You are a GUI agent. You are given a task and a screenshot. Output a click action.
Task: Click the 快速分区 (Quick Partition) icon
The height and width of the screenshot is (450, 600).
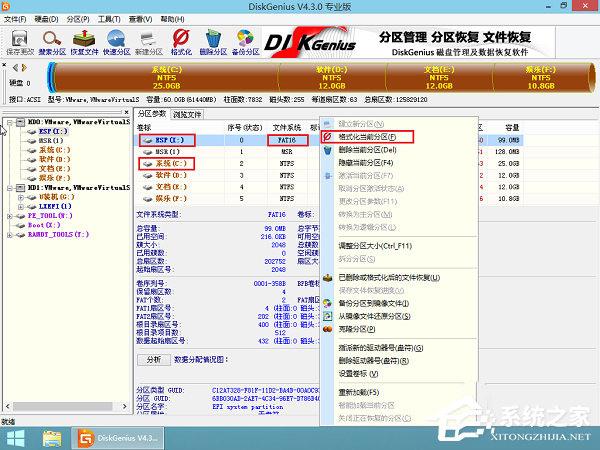(x=116, y=40)
